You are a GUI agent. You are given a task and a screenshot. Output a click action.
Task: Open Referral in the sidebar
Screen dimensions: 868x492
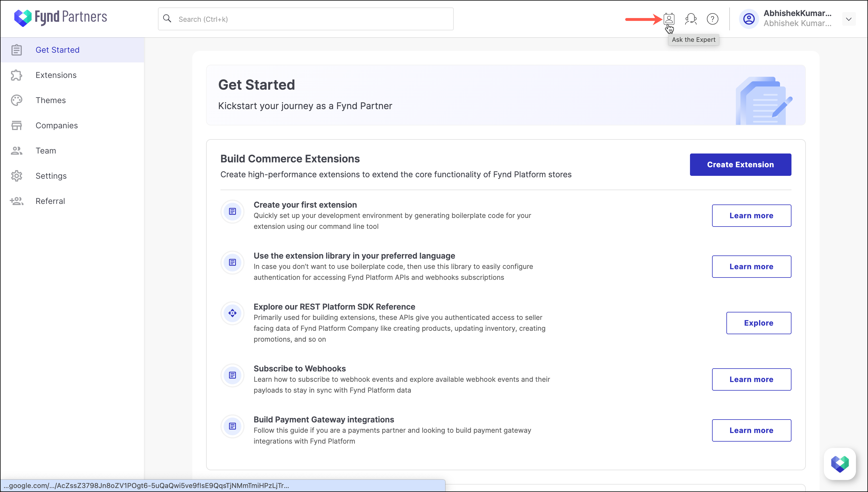pos(72,201)
